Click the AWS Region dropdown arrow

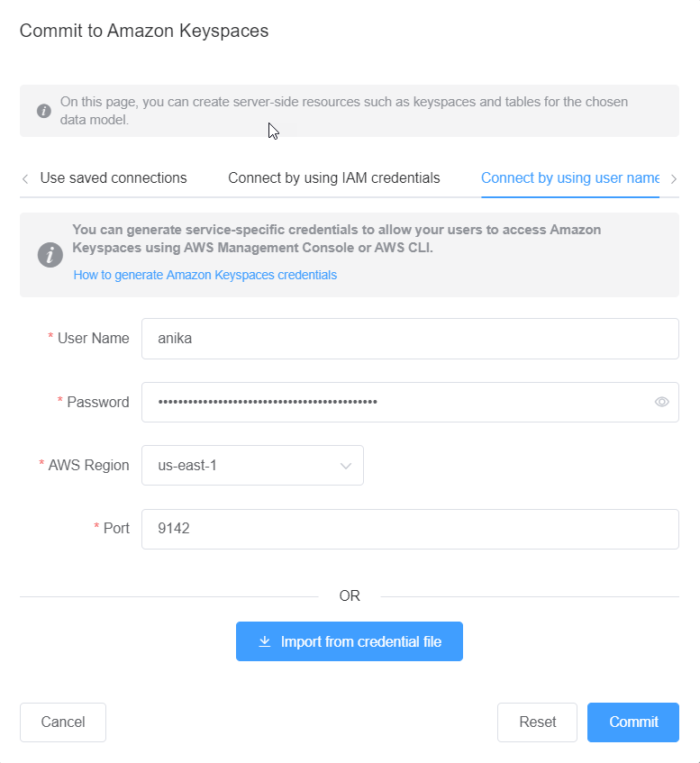(x=345, y=465)
